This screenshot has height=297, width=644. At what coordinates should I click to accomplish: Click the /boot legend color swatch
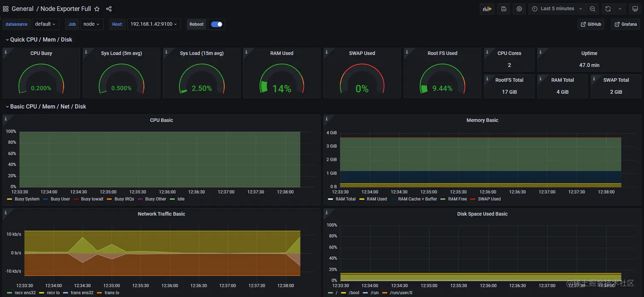343,293
